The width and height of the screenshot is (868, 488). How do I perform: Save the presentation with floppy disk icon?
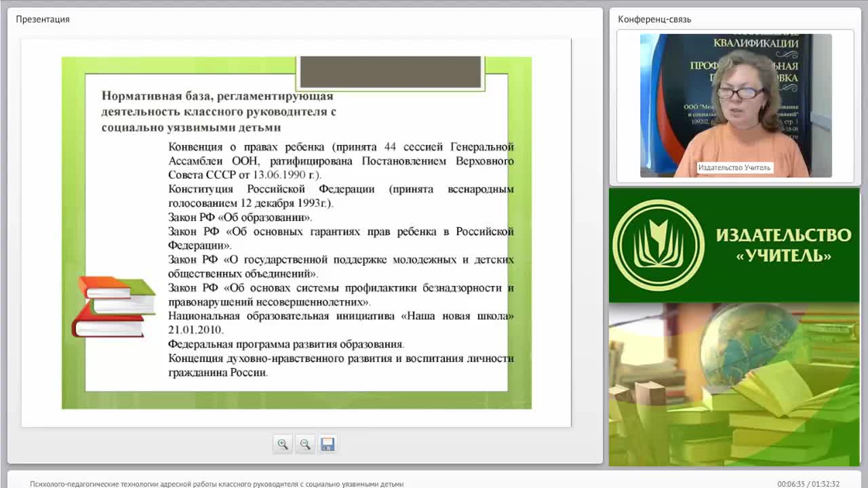[328, 445]
